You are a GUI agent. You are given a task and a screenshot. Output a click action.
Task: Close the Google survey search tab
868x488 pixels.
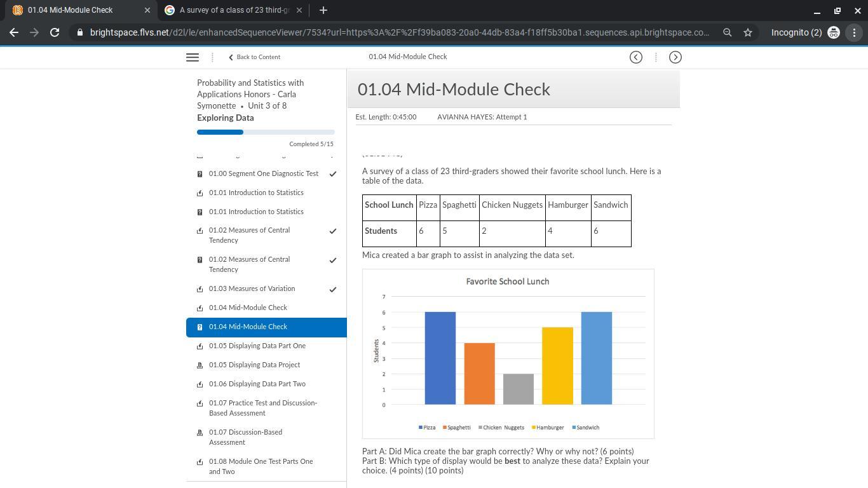click(x=299, y=10)
